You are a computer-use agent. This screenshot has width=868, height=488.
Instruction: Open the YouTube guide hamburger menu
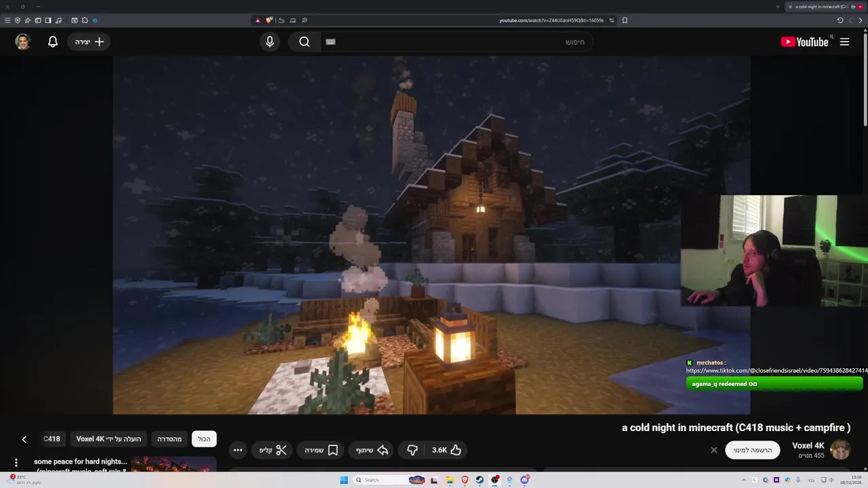coord(844,42)
